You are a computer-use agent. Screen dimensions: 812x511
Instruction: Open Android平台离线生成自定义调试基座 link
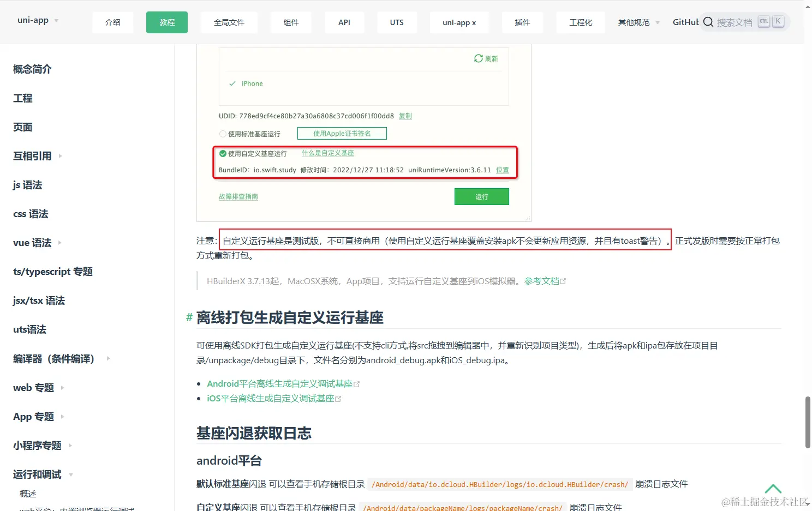click(280, 384)
